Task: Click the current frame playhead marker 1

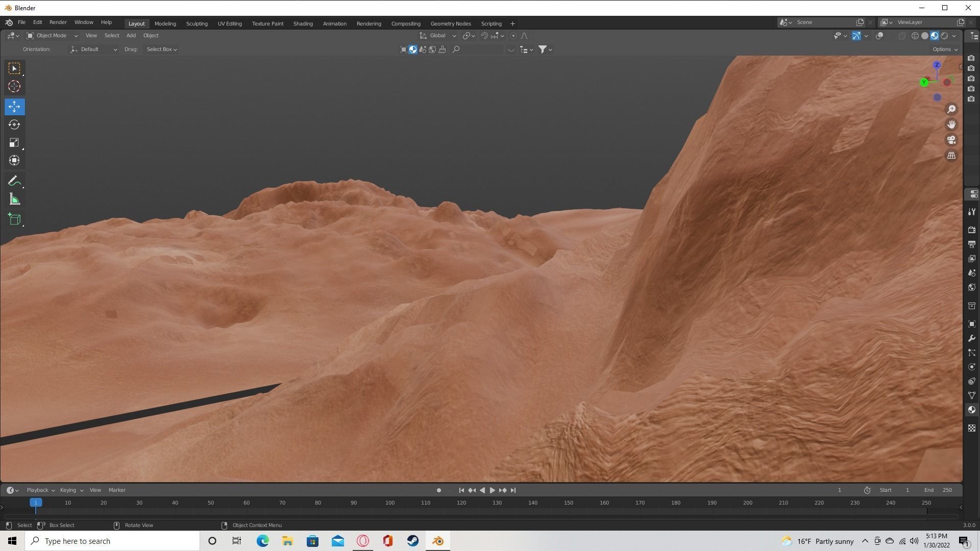Action: [36, 503]
